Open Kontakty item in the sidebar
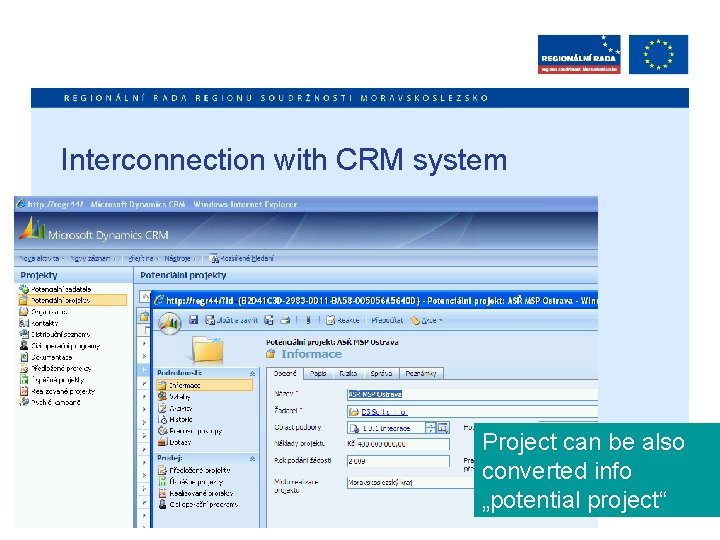 coord(45,323)
